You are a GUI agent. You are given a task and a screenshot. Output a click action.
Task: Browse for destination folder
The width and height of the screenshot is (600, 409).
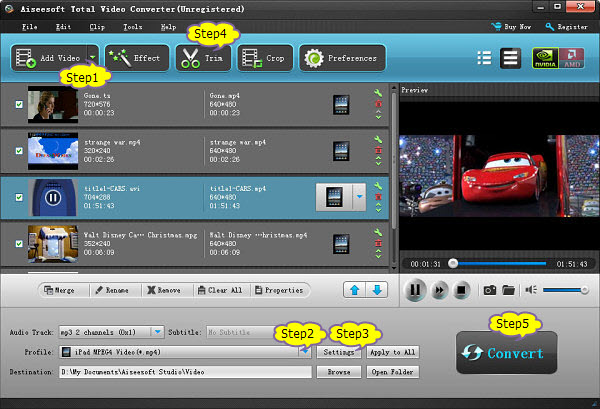point(339,372)
